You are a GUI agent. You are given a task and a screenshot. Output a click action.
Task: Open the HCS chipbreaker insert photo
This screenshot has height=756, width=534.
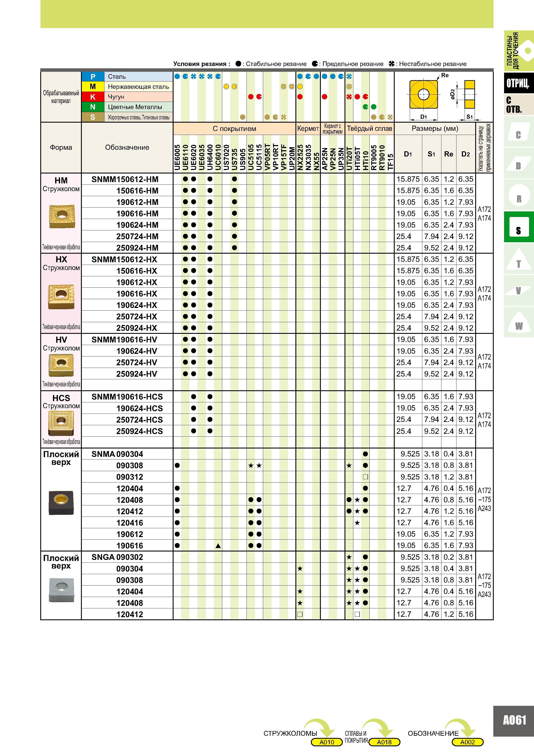coord(61,423)
